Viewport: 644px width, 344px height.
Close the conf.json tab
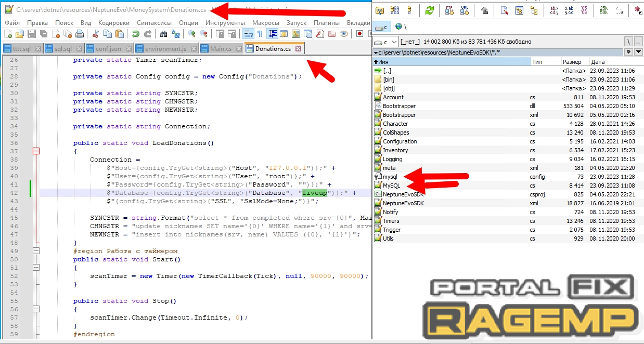click(127, 49)
